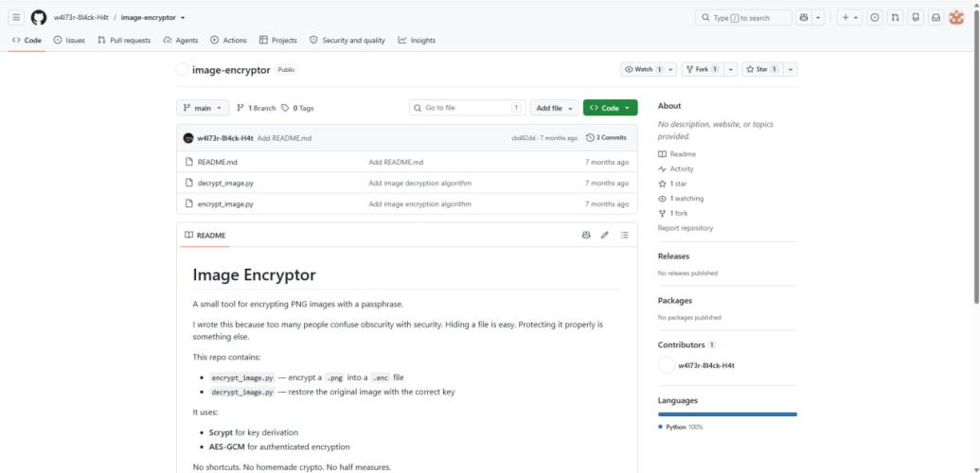Open Activity link in About sidebar

(x=676, y=168)
